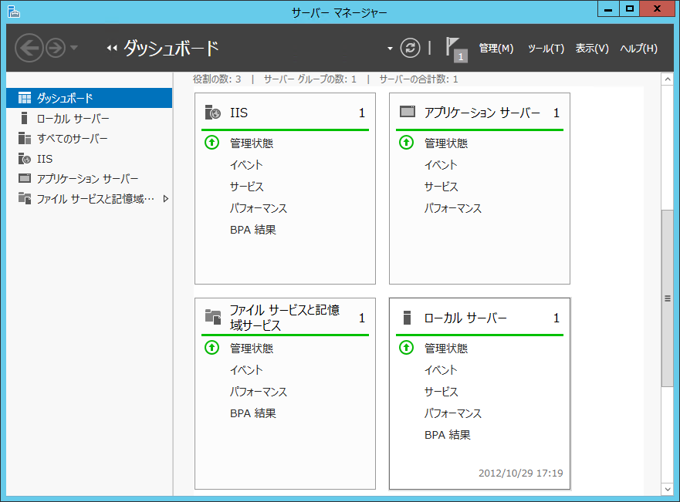Click the アプリケーション サーバー tile header icon
This screenshot has width=680, height=502.
(407, 111)
